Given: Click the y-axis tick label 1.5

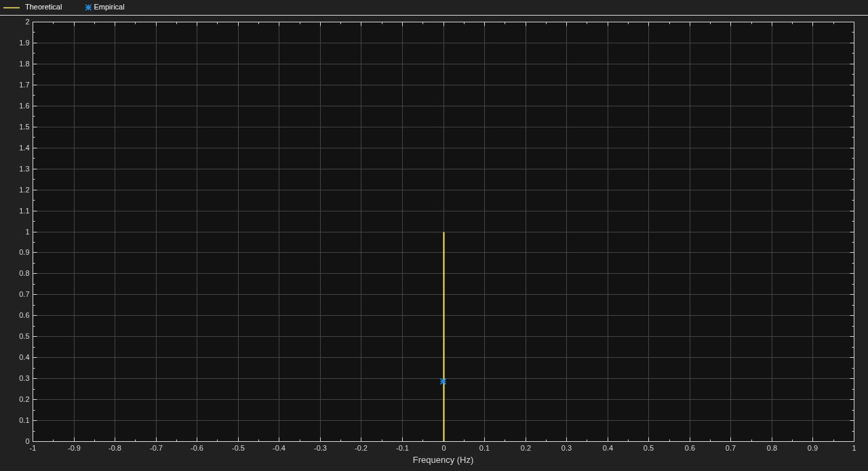Looking at the screenshot, I should coord(24,127).
